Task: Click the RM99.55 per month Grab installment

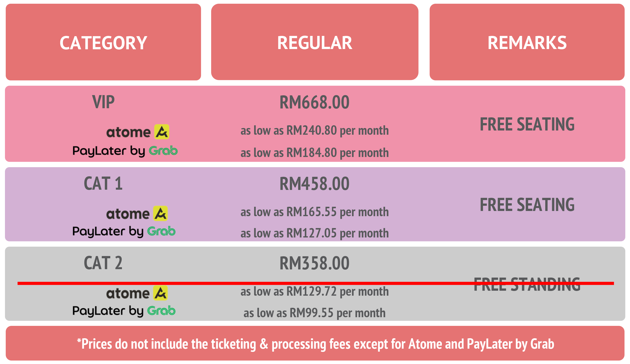Action: pos(315,313)
